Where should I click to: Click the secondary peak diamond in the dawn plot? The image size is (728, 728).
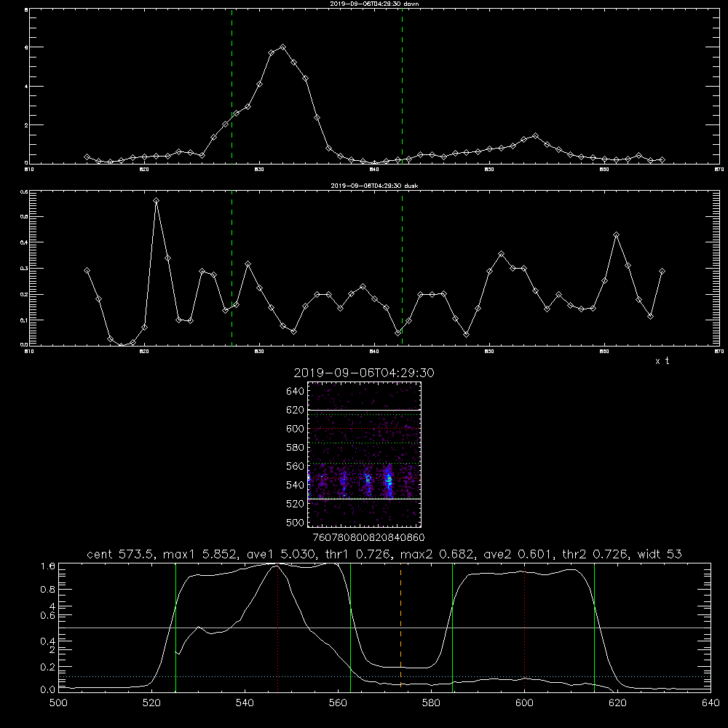click(535, 136)
